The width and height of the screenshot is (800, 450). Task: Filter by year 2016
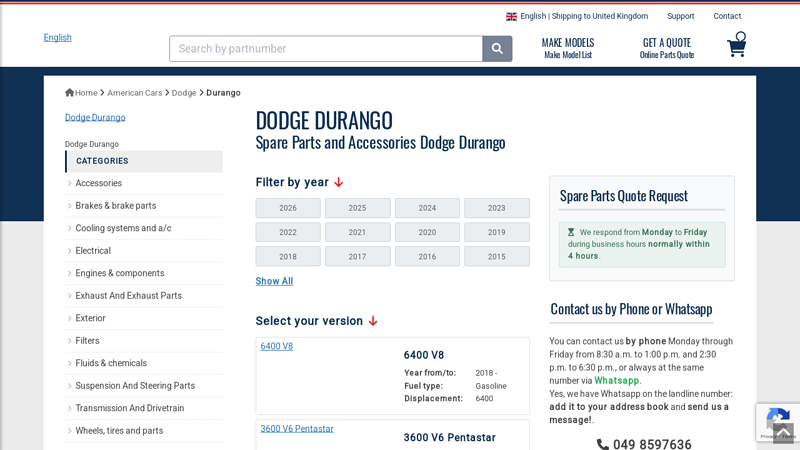(427, 257)
